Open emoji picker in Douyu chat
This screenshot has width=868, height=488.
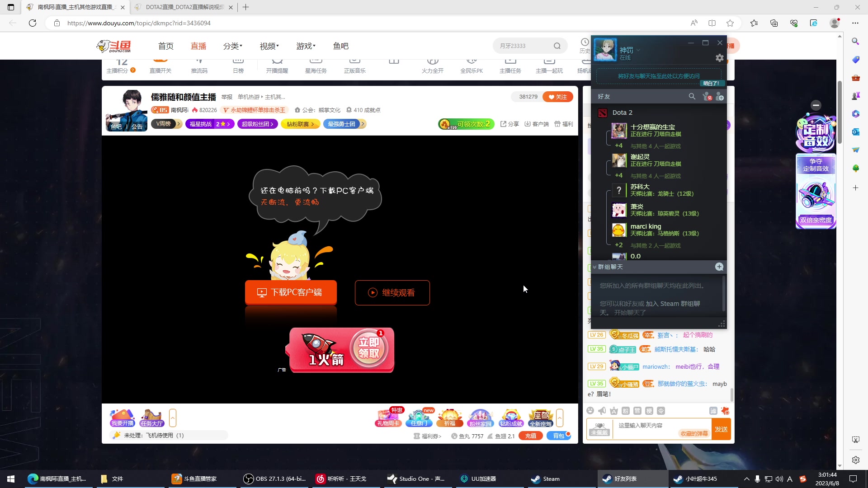pos(590,411)
